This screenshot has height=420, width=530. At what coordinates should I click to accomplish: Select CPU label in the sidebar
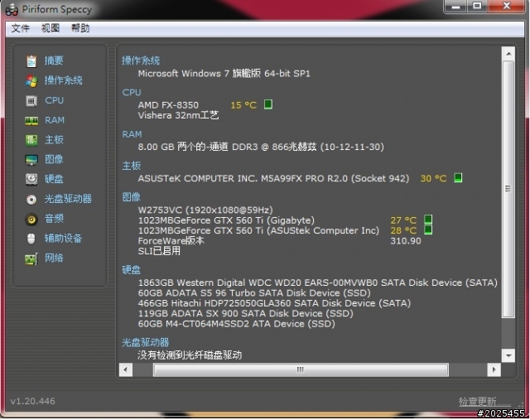pyautogui.click(x=54, y=100)
